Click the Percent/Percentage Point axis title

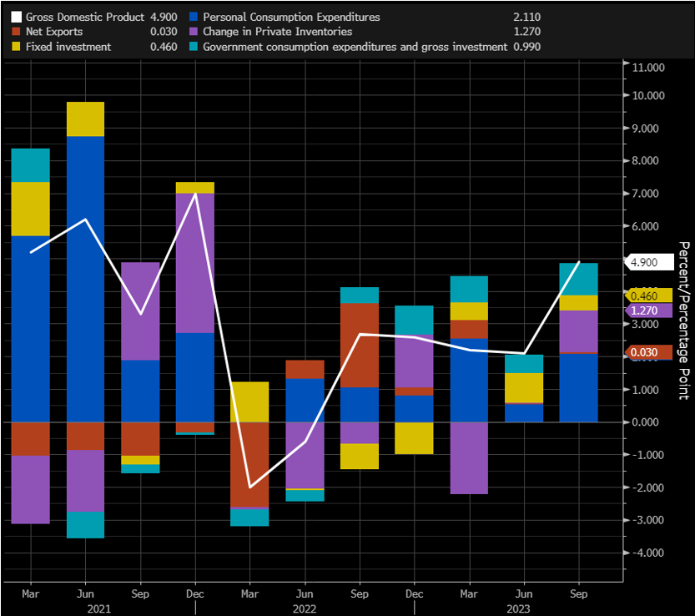[x=684, y=321]
